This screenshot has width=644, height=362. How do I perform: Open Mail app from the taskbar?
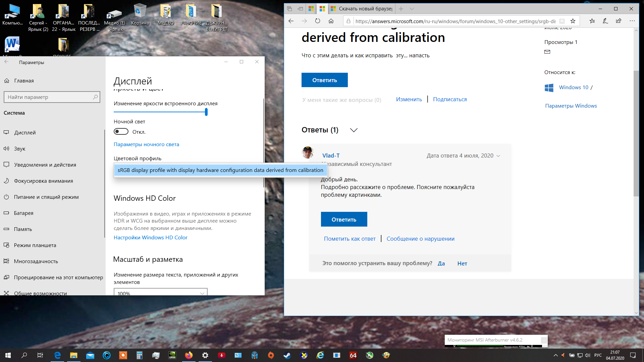[90, 355]
